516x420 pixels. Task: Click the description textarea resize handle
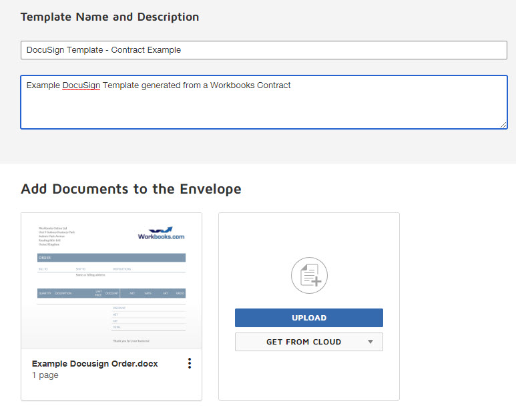point(503,125)
